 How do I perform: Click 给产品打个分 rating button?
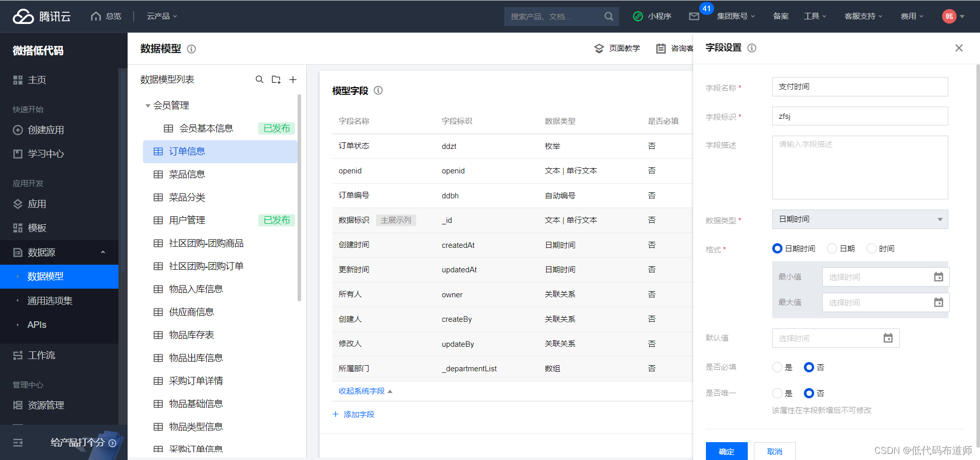click(x=84, y=443)
